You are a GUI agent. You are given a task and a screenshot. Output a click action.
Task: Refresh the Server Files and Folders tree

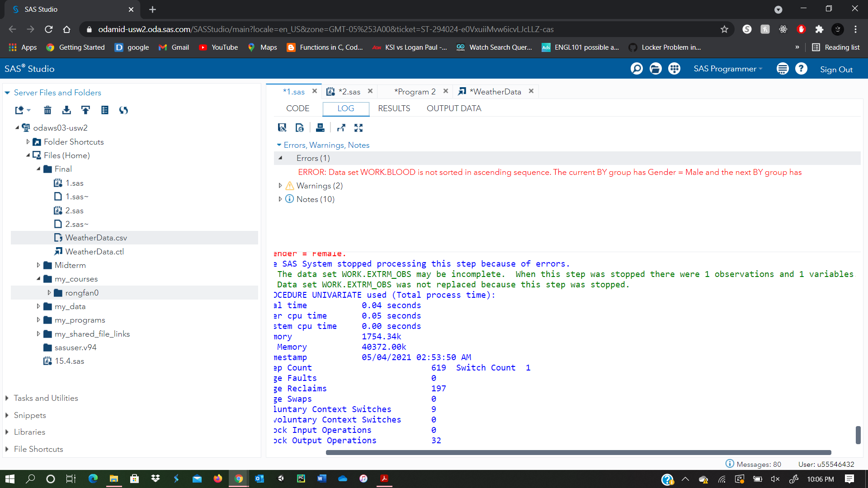(x=123, y=110)
